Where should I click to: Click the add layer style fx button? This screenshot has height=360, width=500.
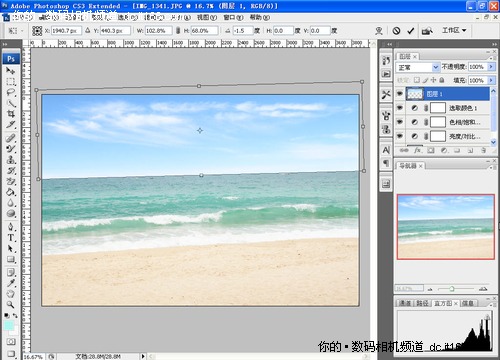pyautogui.click(x=417, y=150)
